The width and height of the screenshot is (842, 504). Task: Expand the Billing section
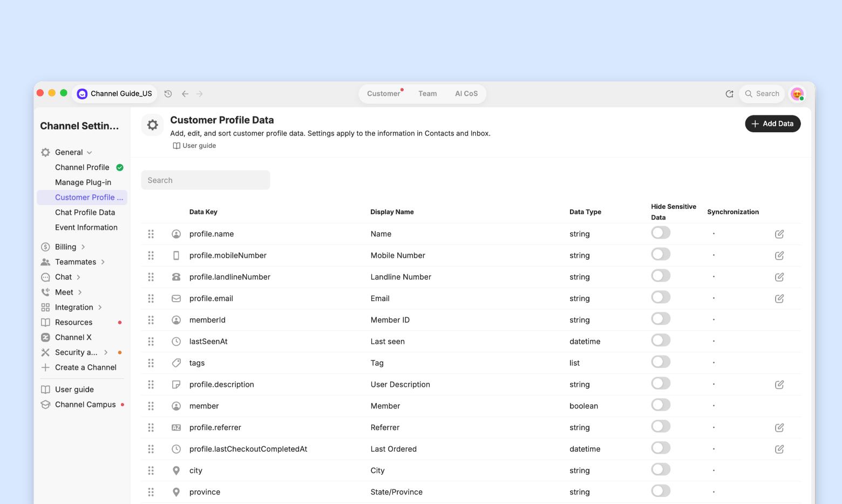(x=83, y=247)
